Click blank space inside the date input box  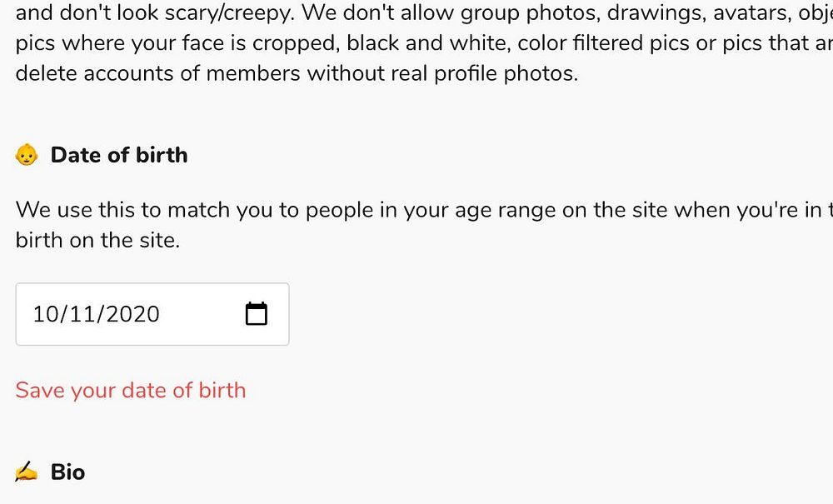pos(200,314)
